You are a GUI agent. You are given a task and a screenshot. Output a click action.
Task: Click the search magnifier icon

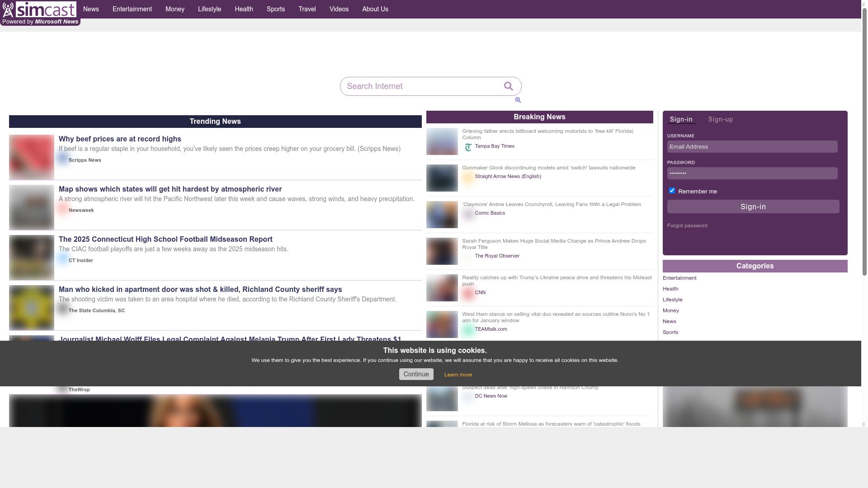(508, 86)
